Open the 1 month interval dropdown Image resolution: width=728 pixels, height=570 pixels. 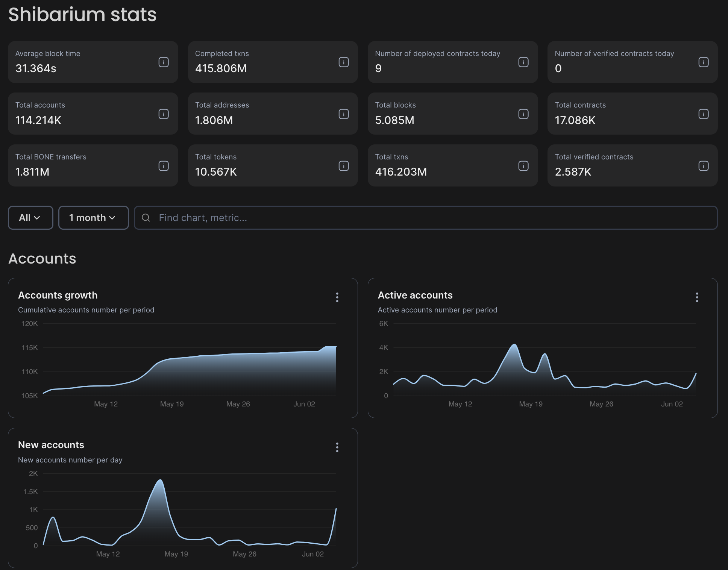(94, 218)
